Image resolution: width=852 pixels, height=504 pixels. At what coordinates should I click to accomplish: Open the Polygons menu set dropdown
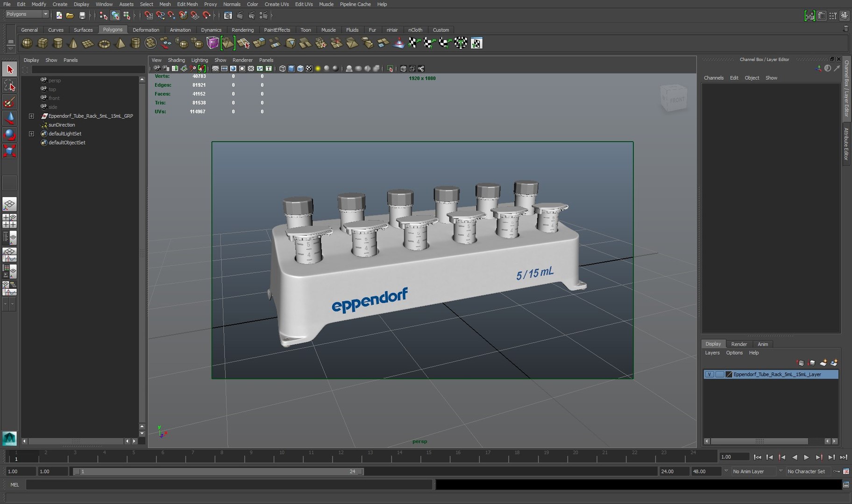click(x=27, y=14)
